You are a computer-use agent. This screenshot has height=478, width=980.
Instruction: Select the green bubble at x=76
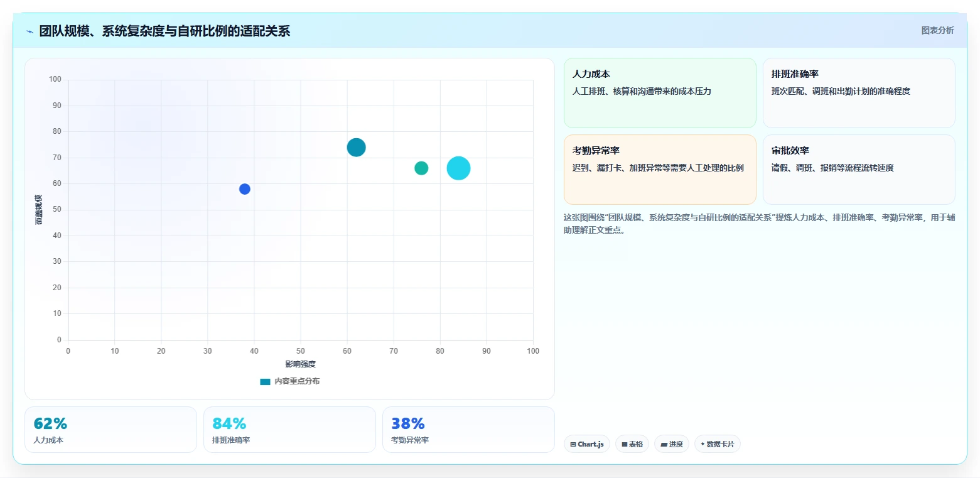(421, 168)
